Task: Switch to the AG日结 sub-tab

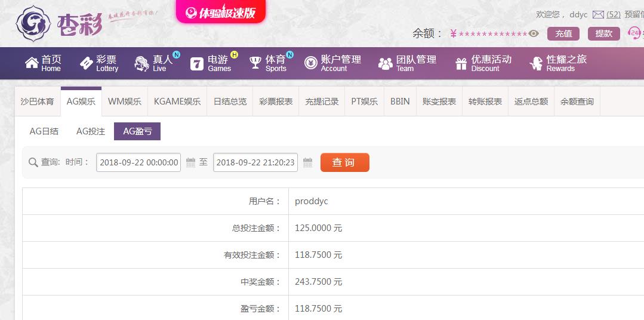Action: click(x=44, y=131)
